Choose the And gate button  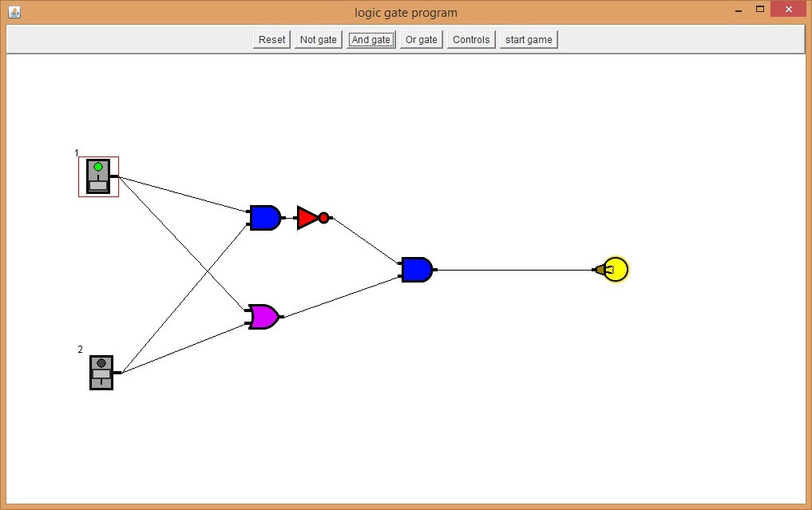(370, 40)
